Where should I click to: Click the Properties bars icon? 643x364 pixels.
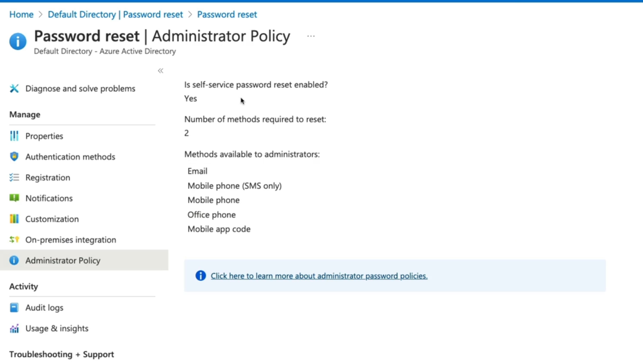click(14, 136)
